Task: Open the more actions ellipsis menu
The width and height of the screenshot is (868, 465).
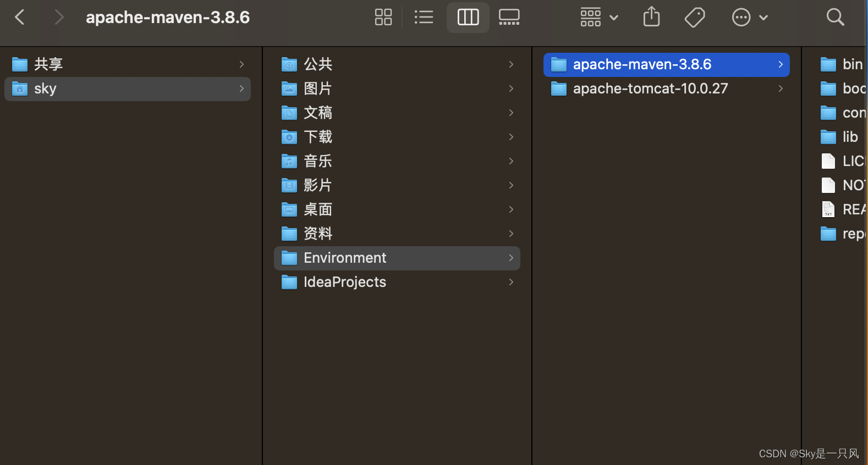Action: point(749,17)
